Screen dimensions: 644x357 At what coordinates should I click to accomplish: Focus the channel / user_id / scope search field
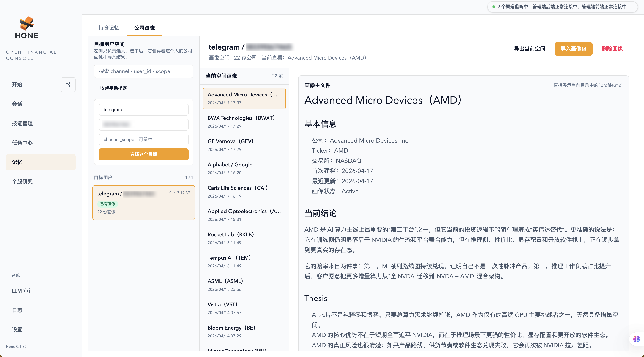click(x=143, y=71)
